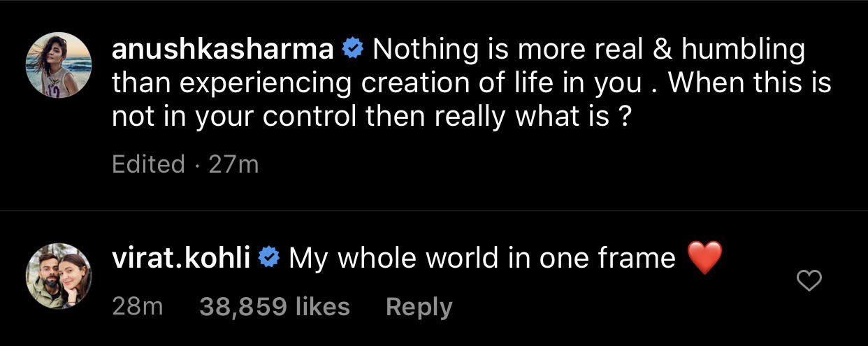This screenshot has height=346, width=868.
Task: Click the "Edited" label under caption
Action: tap(148, 164)
